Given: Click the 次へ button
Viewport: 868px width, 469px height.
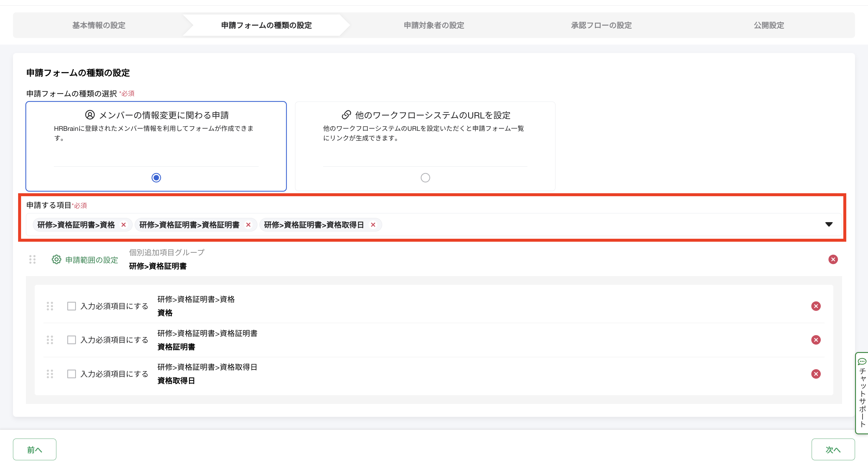Looking at the screenshot, I should coord(833,450).
